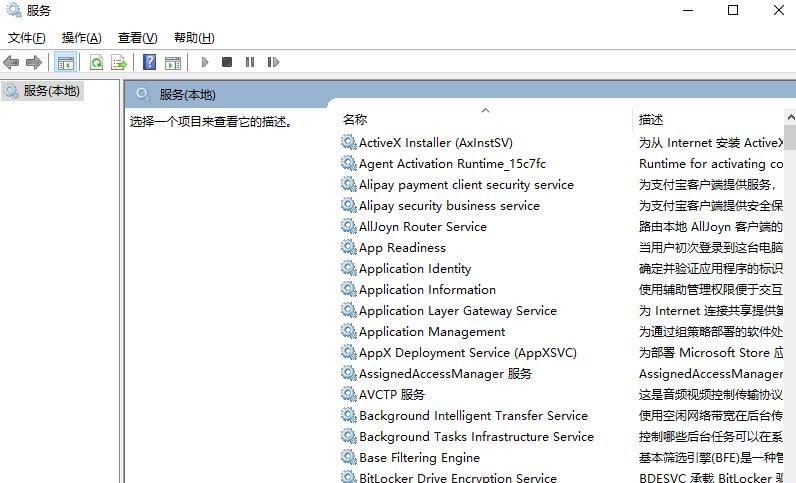Screen dimensions: 796x483
Task: Click gear icon of Background Intelligent Transfer Service
Action: coord(348,415)
